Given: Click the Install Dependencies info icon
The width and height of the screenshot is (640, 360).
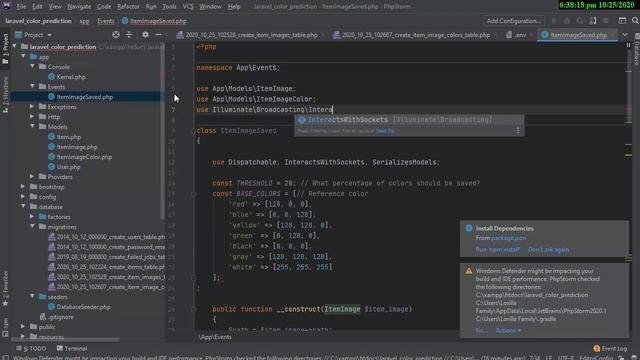Looking at the screenshot, I should pos(469,229).
